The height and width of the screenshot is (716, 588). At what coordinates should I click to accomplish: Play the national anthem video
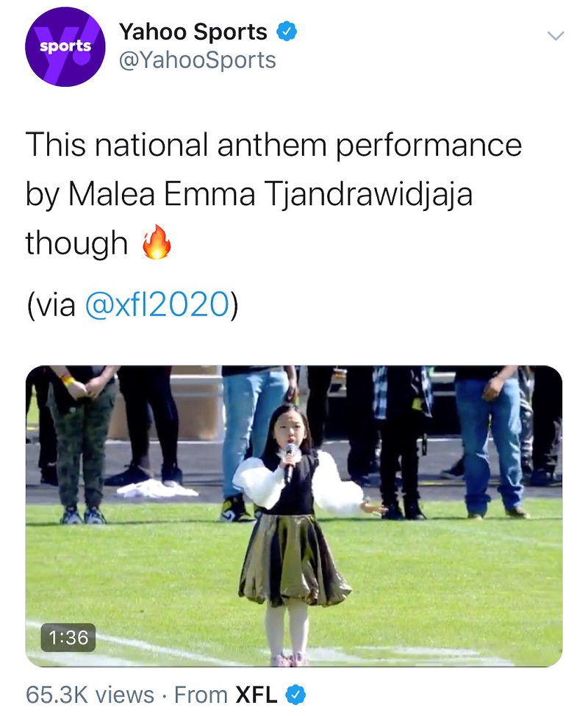[x=294, y=515]
